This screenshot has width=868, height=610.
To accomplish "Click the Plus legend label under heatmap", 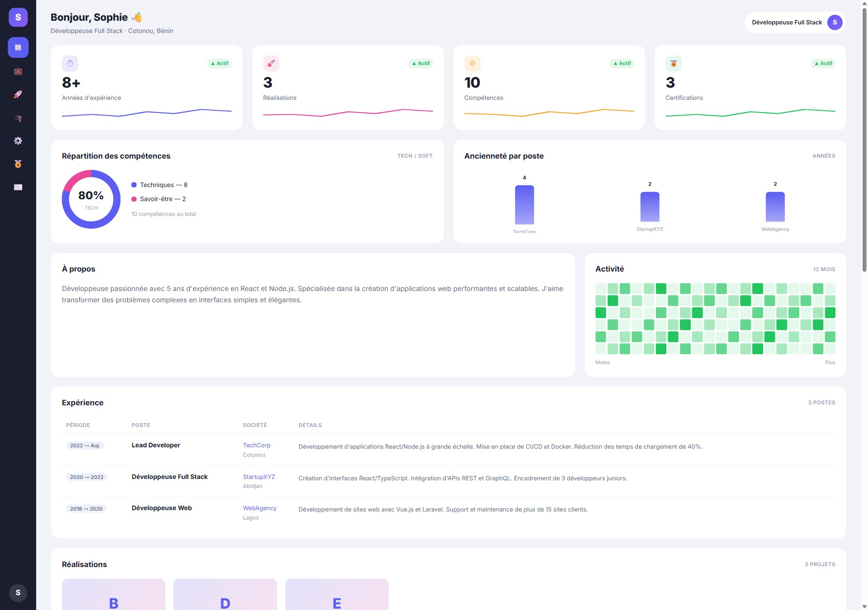I will 830,362.
